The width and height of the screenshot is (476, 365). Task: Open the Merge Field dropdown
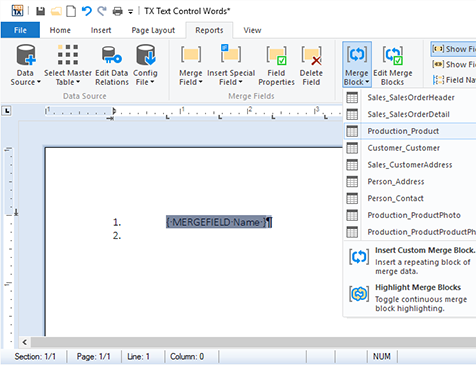[191, 65]
